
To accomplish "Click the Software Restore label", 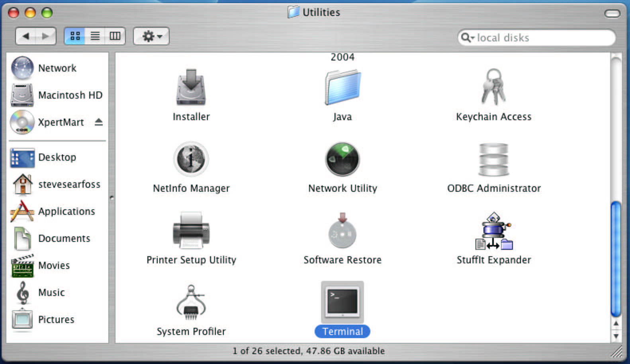I will (x=342, y=260).
